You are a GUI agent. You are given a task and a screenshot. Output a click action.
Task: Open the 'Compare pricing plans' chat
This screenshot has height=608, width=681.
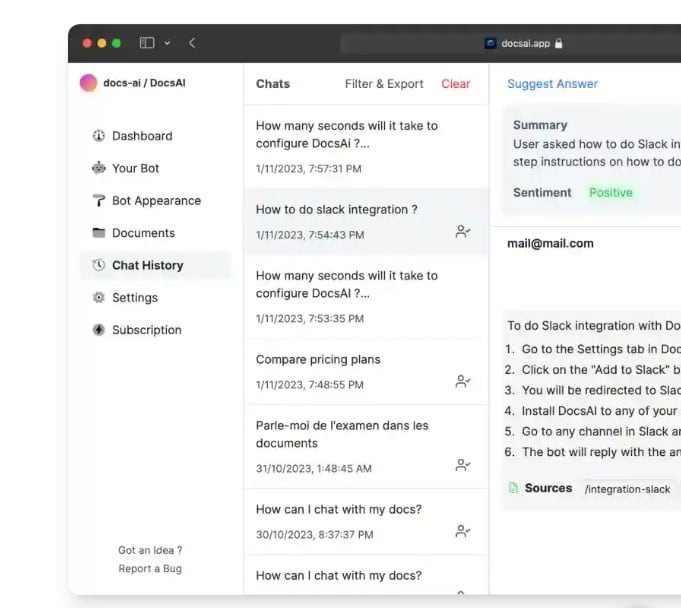[366, 371]
